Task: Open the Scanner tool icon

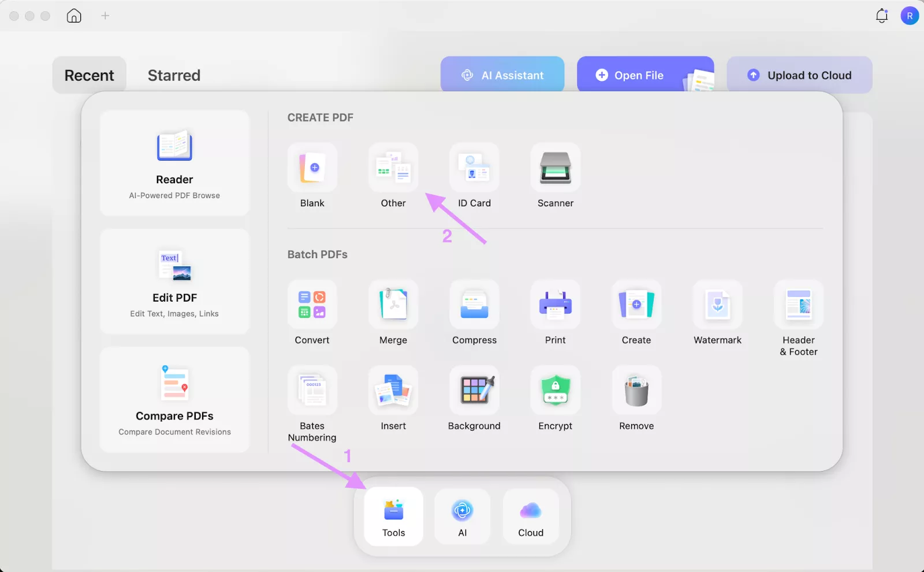Action: coord(555,168)
